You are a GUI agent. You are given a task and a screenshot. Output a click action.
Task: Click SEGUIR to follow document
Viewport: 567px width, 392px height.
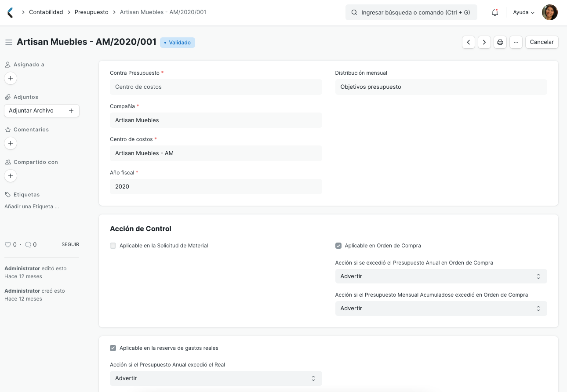pyautogui.click(x=70, y=244)
